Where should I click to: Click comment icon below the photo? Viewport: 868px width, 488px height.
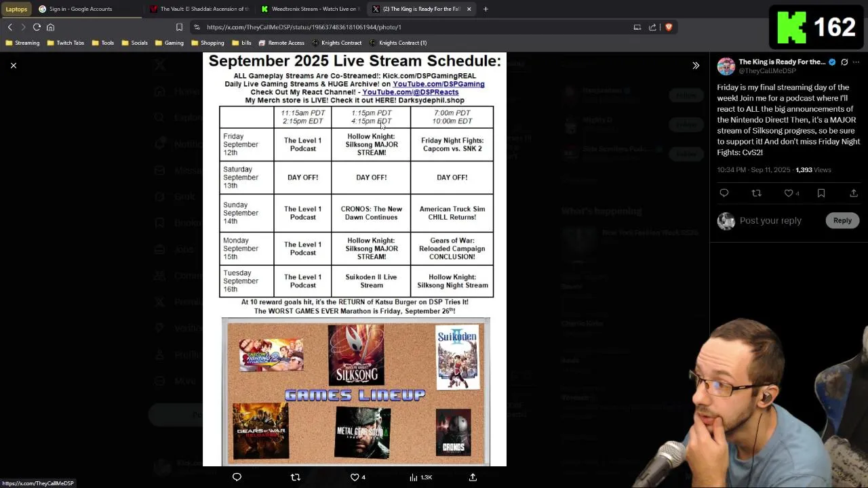click(x=237, y=477)
